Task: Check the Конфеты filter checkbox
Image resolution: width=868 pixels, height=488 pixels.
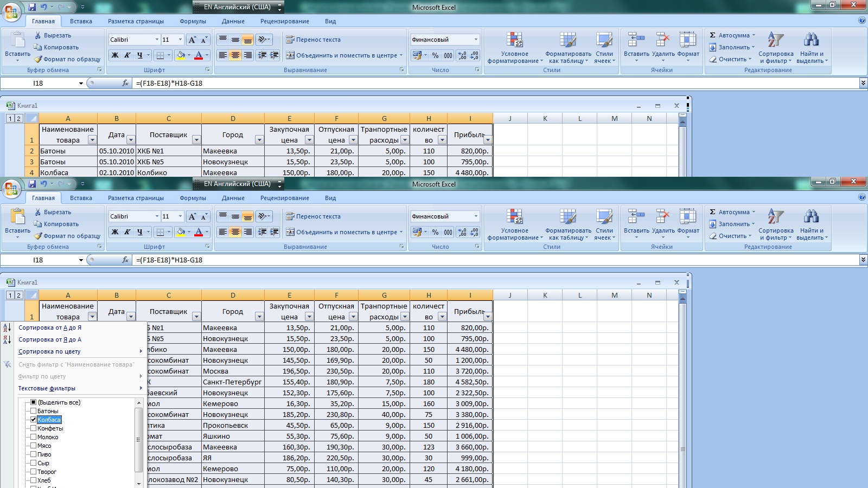Action: pos(34,428)
